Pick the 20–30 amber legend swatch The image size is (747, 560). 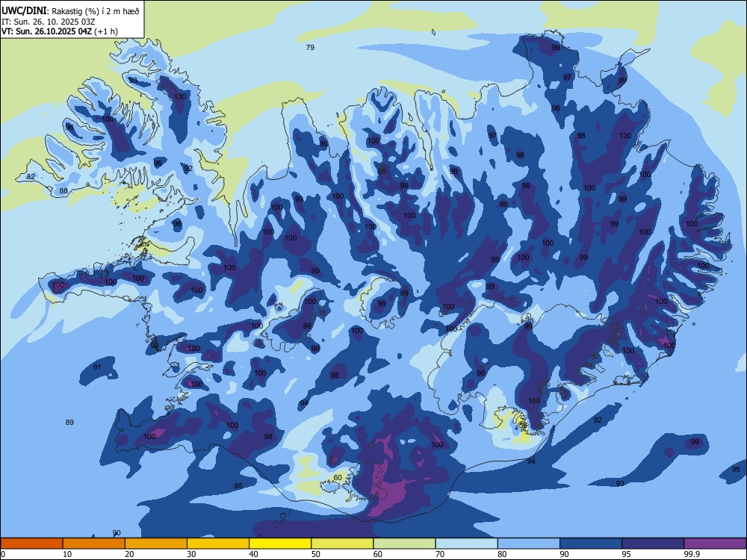[156, 544]
